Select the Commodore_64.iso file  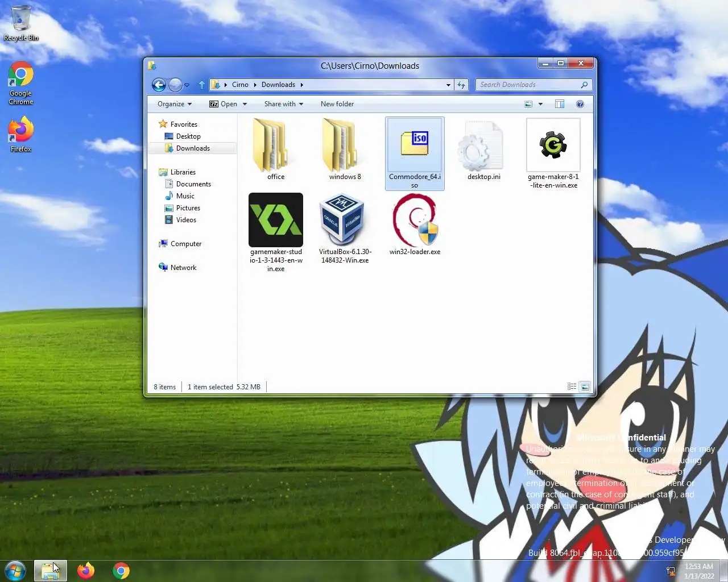(415, 153)
